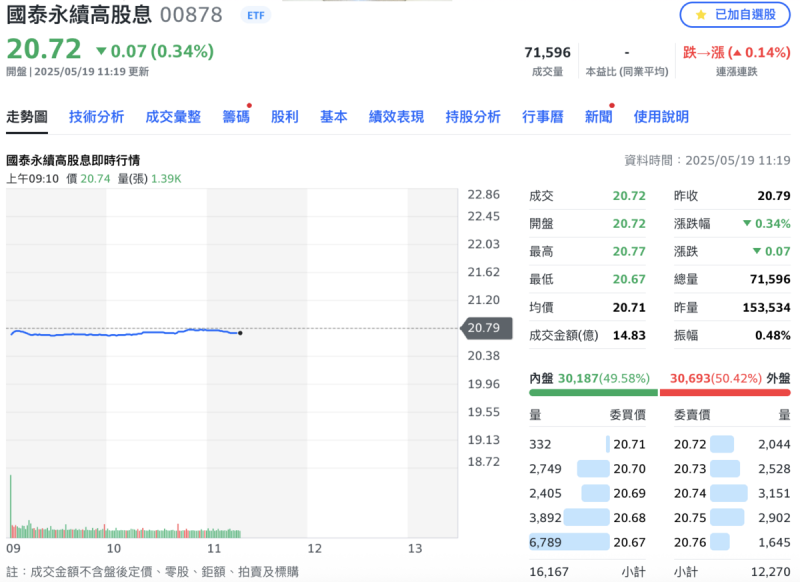Screen dimensions: 800x582
Task: Click the ask price 20.76
Action: (690, 542)
